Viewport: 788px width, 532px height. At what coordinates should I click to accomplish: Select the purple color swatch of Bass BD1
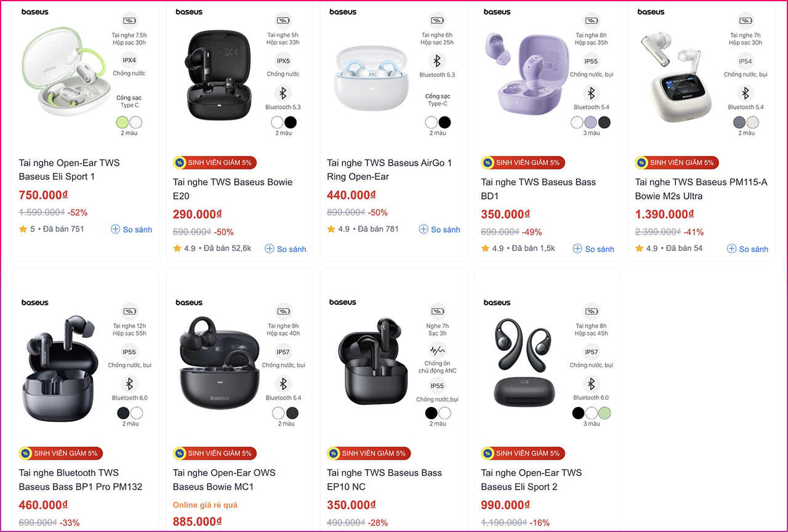pos(591,122)
